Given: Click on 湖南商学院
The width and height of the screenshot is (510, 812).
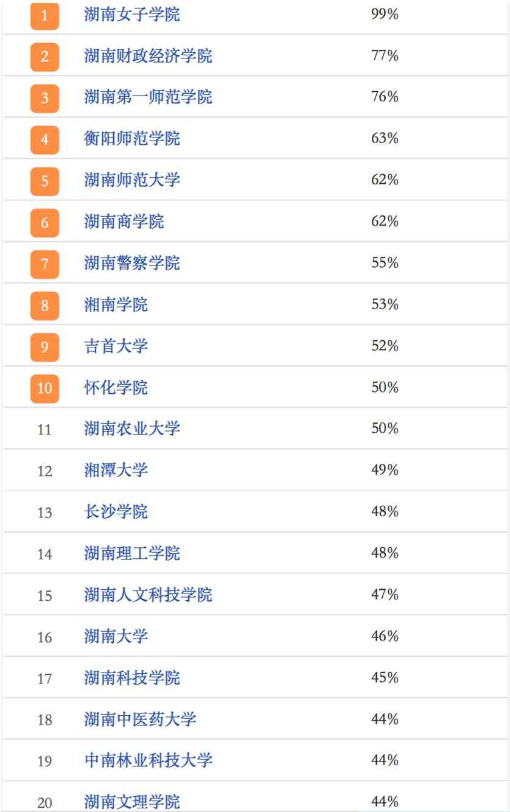Looking at the screenshot, I should [124, 222].
